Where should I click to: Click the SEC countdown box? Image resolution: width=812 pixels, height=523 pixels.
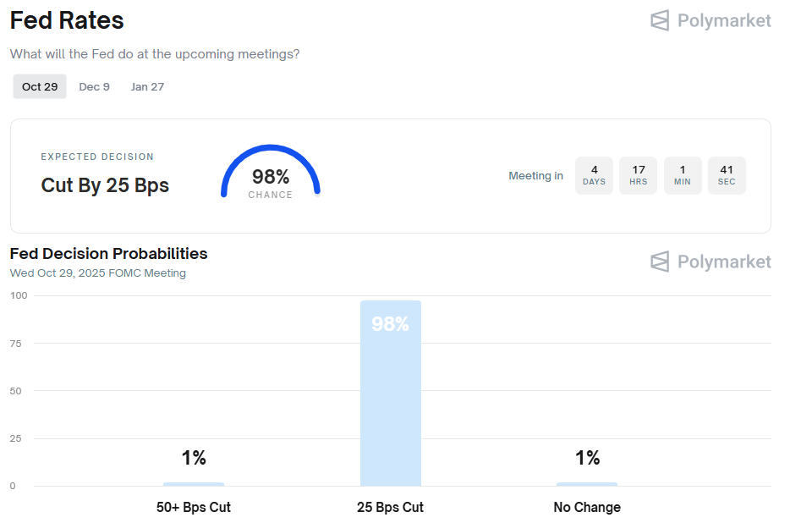727,175
